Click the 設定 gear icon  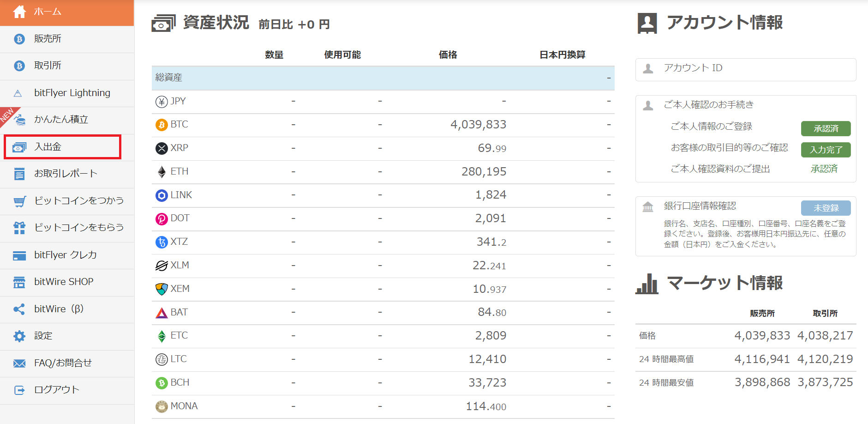[x=19, y=336]
